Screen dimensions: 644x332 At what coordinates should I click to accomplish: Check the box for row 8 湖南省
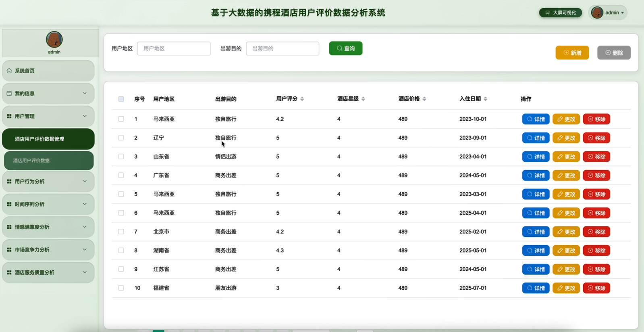121,250
